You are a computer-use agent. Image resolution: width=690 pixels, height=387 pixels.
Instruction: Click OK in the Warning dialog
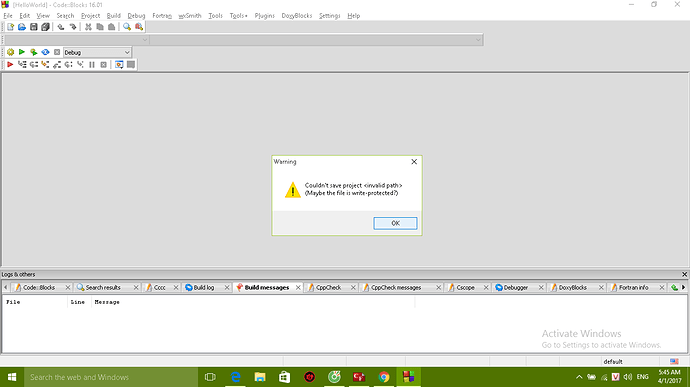pyautogui.click(x=395, y=223)
